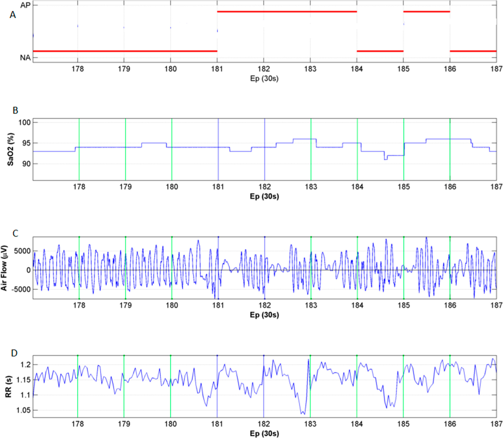Click the panel D letter label

tap(14, 353)
